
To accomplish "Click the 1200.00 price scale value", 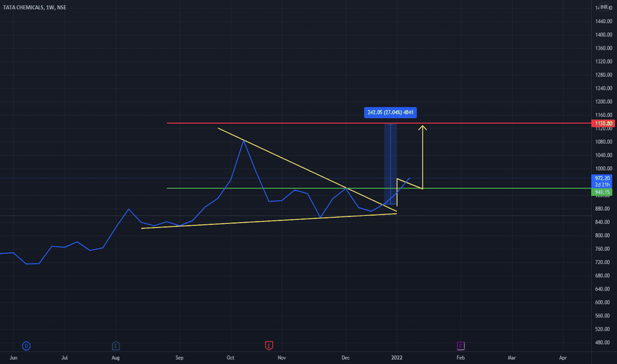I will [x=604, y=101].
